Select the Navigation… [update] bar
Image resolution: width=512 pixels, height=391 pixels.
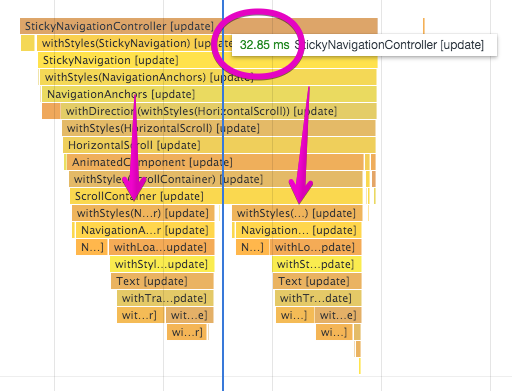299,230
